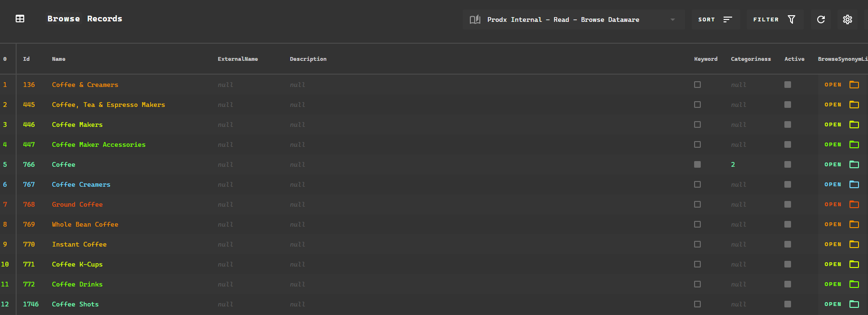Click the folder icon in the Coffee & Creamers row
This screenshot has width=868, height=315.
pyautogui.click(x=854, y=85)
